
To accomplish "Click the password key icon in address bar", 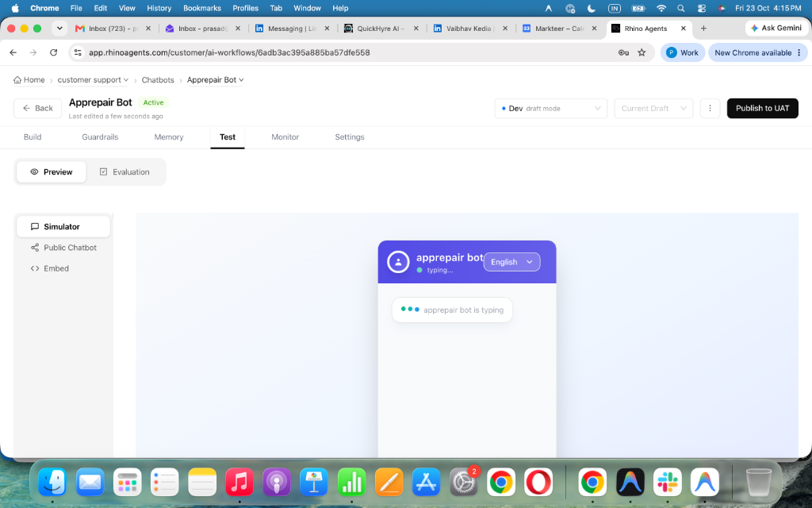I will (x=623, y=52).
